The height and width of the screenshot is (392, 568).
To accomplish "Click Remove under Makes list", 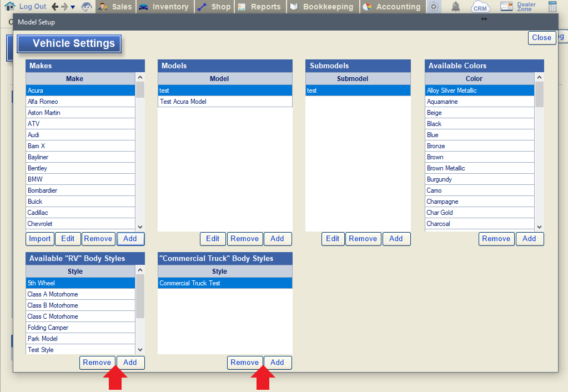I will tap(98, 239).
